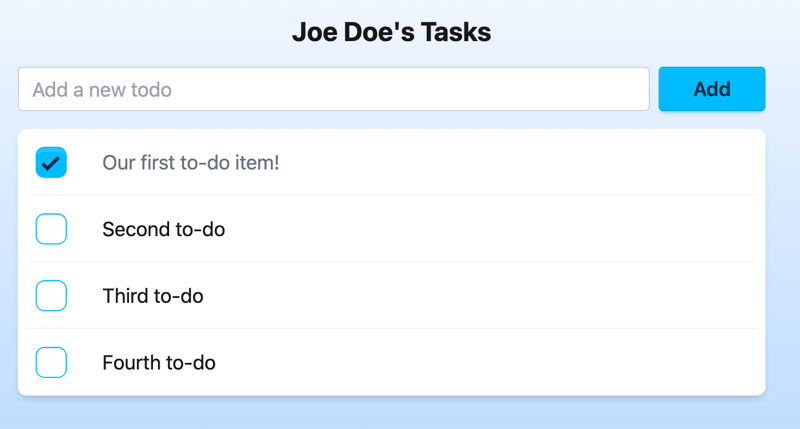The width and height of the screenshot is (800, 429).
Task: Tick the 'Third to-do' checkbox
Action: coord(51,296)
